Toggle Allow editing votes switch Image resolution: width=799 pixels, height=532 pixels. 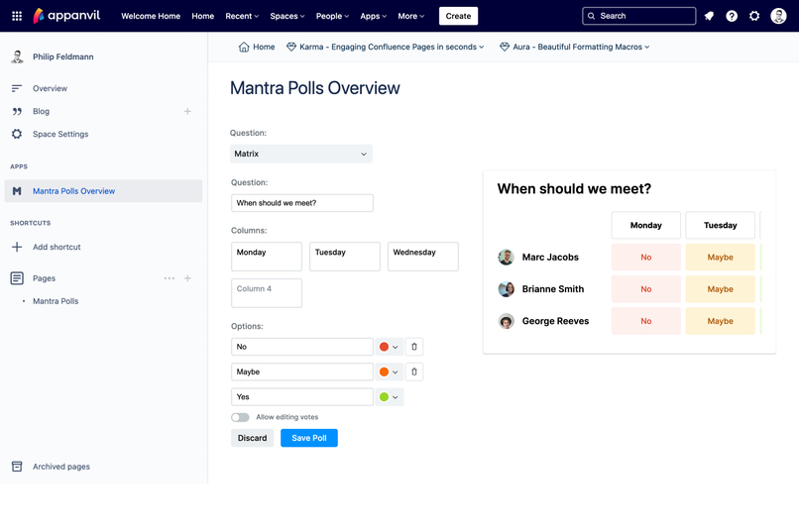point(240,417)
